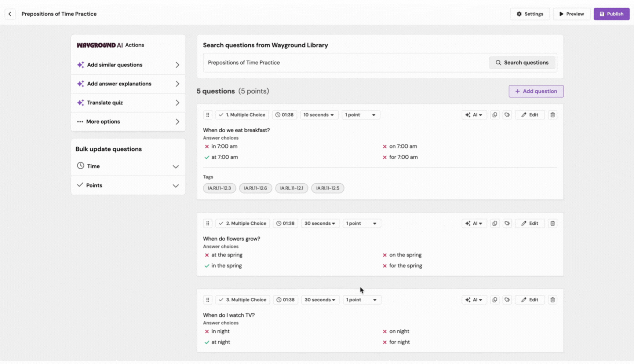The height and width of the screenshot is (364, 634).
Task: Click answer choice 'for the spring'
Action: [x=405, y=266]
